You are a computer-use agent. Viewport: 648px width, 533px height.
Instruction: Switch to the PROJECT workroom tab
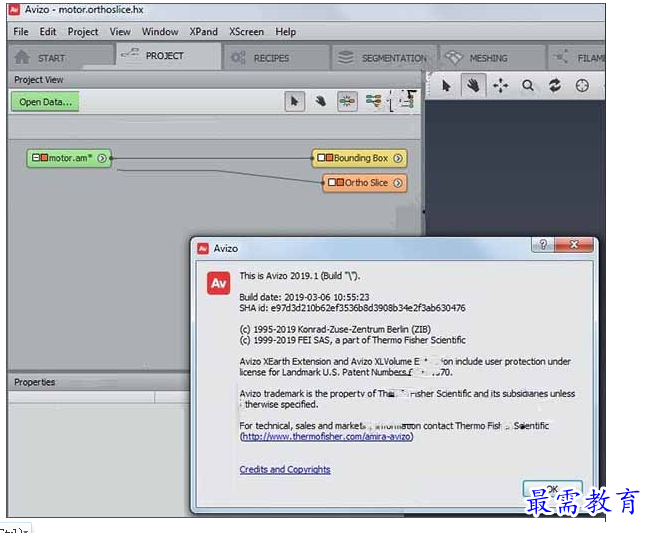coord(169,55)
